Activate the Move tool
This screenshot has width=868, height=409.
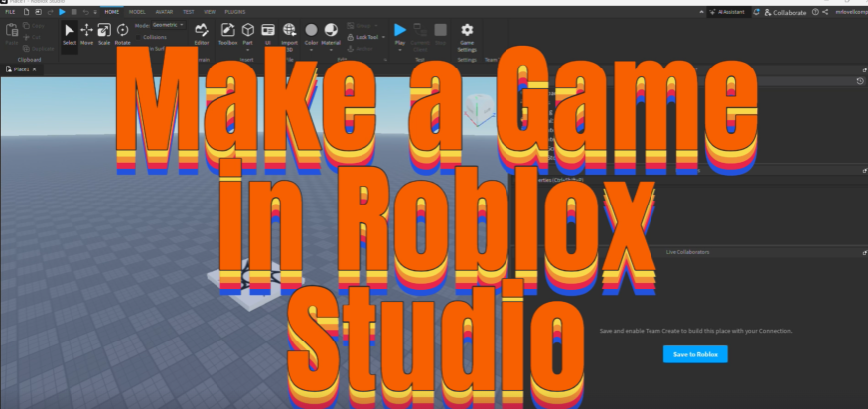coord(87,34)
